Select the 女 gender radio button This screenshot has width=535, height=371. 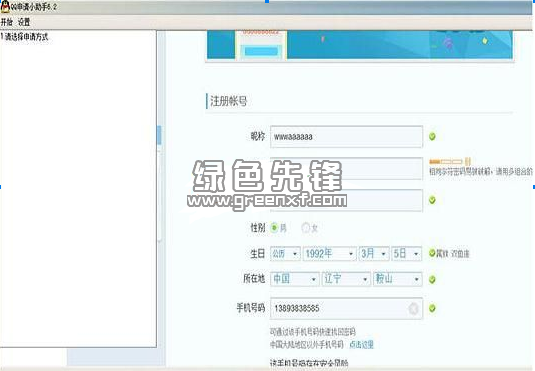305,228
